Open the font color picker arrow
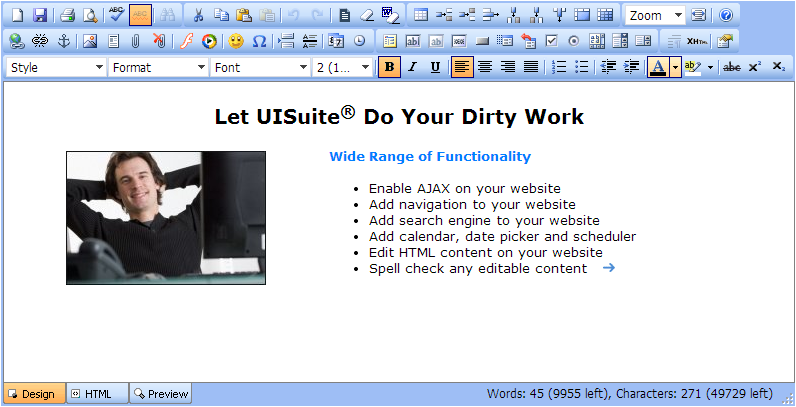 point(675,67)
